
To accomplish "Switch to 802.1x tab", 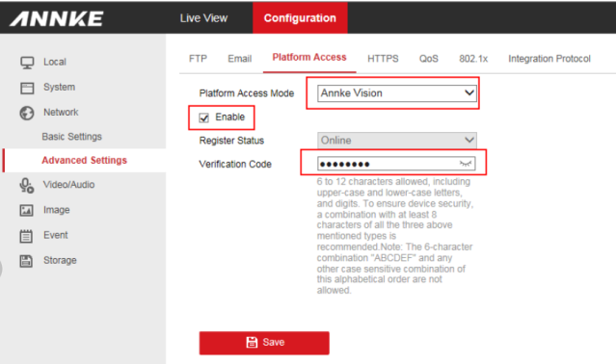I will click(x=473, y=59).
